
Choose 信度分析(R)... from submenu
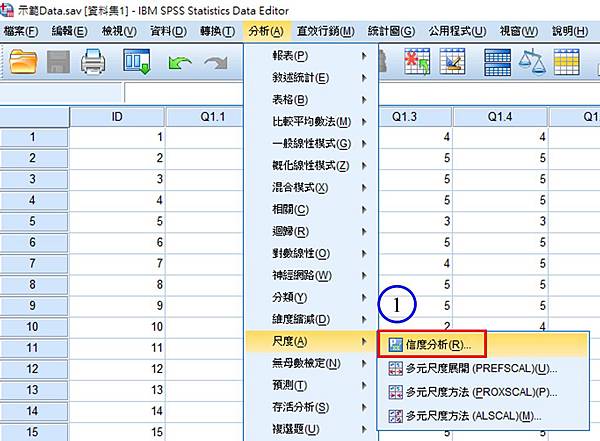(x=483, y=345)
